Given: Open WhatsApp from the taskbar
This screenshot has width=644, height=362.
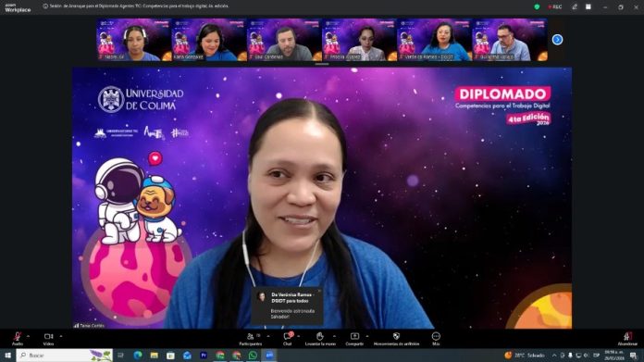Looking at the screenshot, I should coord(253,356).
